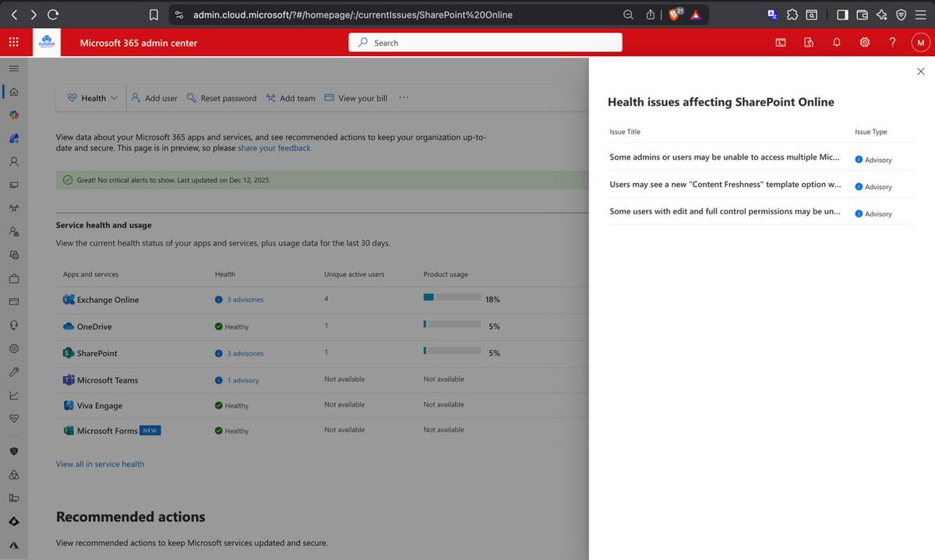The width and height of the screenshot is (935, 560).
Task: Open the Roles icon with lock badge
Action: pyautogui.click(x=14, y=231)
